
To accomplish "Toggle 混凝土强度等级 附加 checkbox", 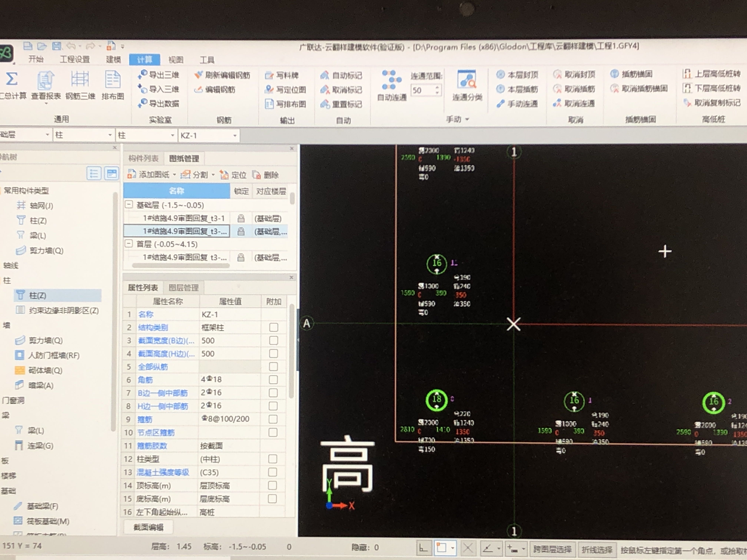I will tap(273, 472).
